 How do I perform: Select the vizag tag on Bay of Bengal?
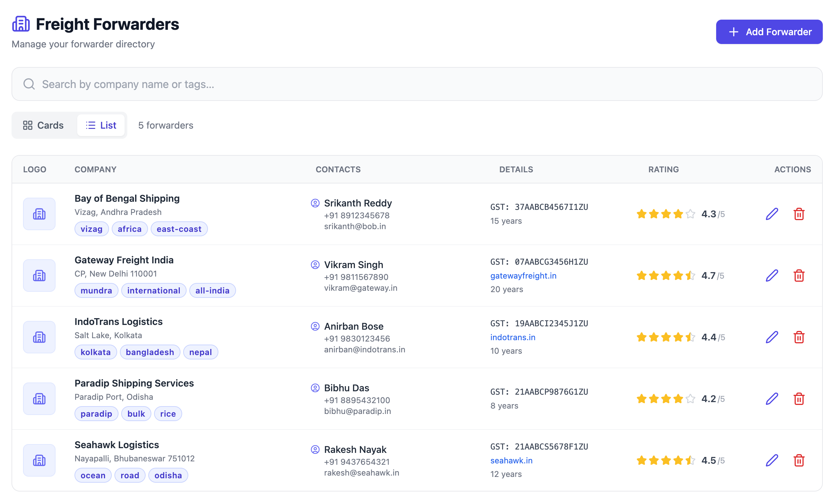91,228
